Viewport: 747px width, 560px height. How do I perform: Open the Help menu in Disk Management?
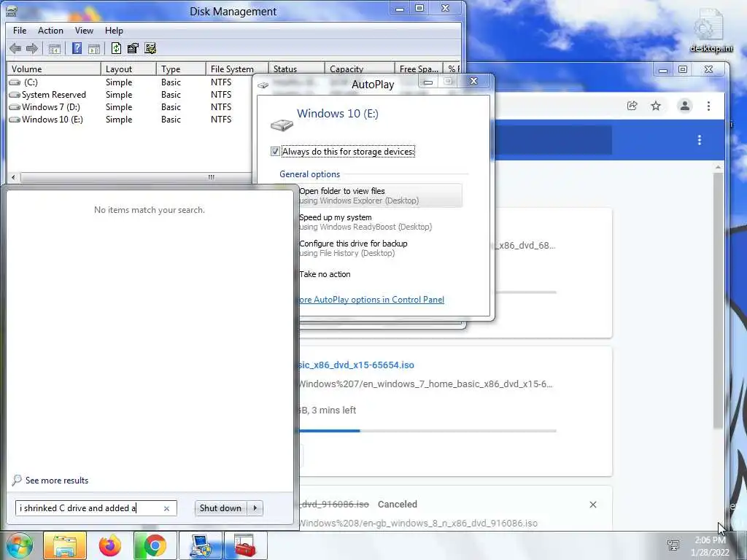coord(114,31)
